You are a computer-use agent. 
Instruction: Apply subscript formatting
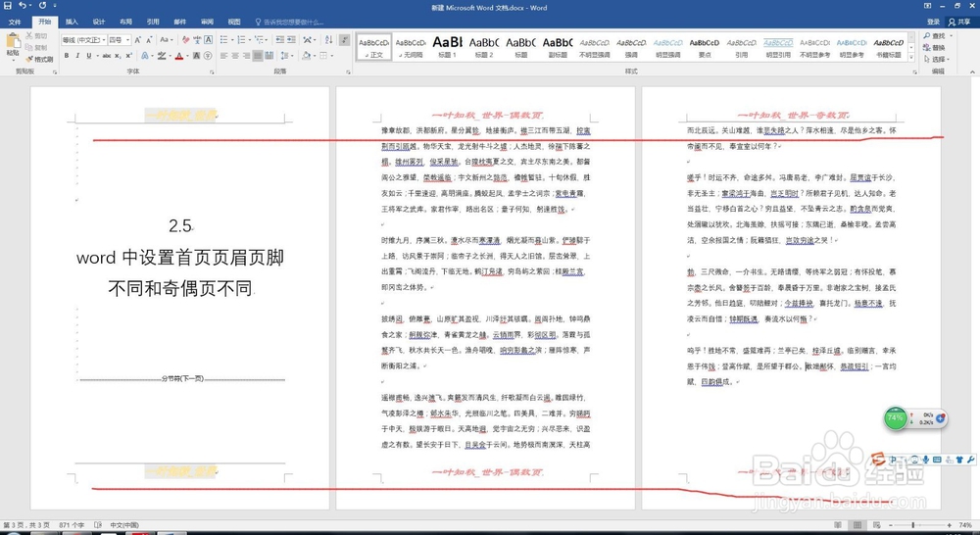(119, 56)
